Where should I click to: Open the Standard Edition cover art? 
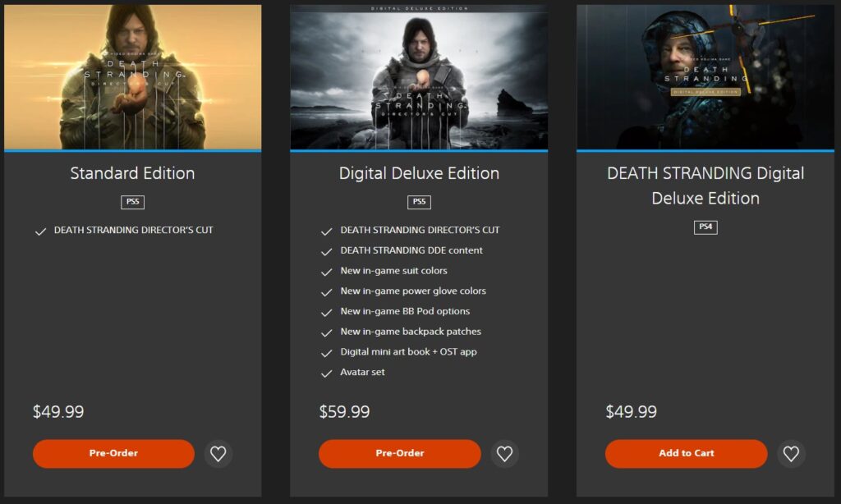131,72
